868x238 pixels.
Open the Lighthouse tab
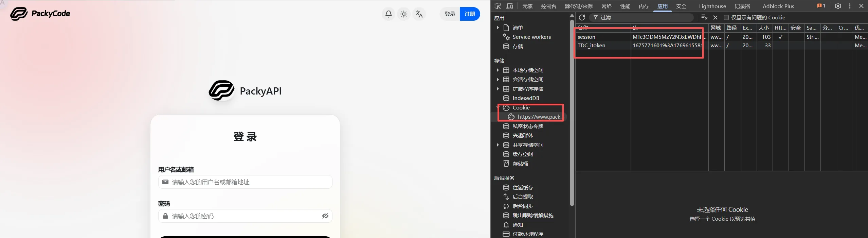point(712,6)
